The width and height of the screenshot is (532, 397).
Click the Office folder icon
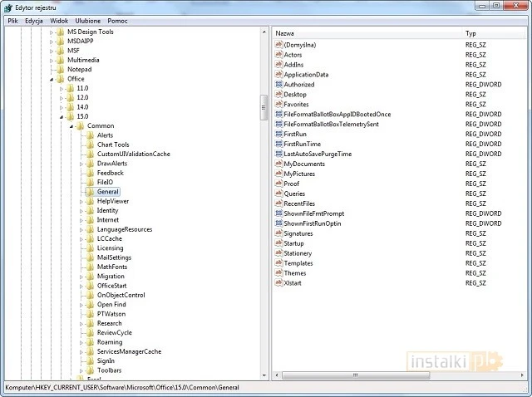pos(60,79)
